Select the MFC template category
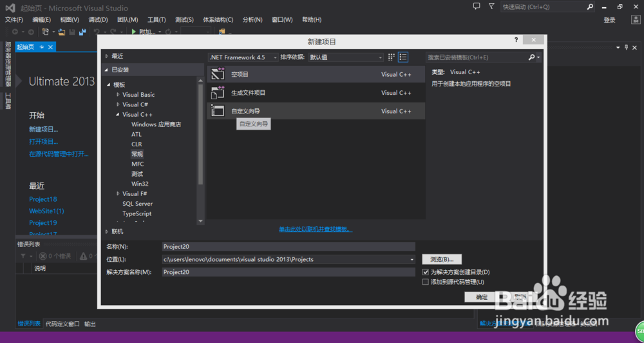The width and height of the screenshot is (644, 343). coord(138,164)
